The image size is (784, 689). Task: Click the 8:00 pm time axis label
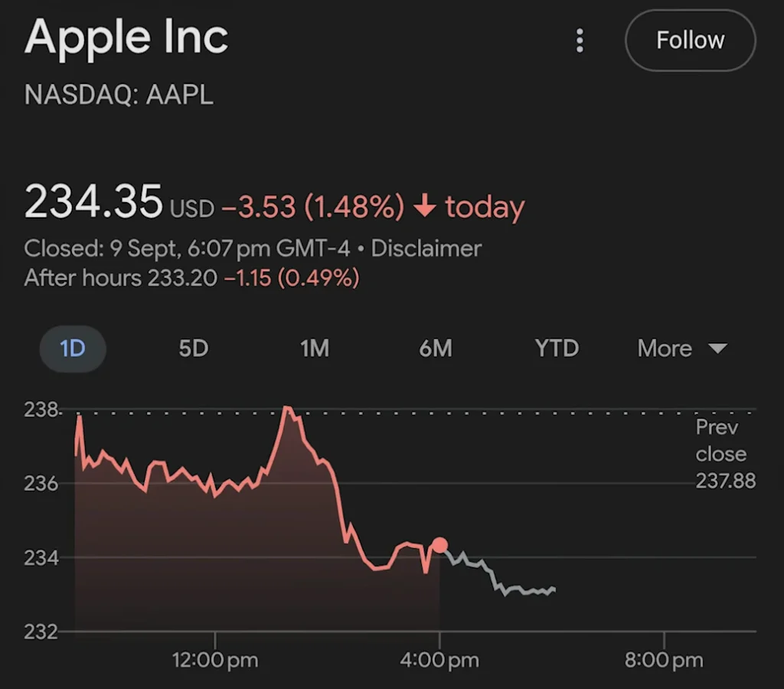tap(663, 659)
